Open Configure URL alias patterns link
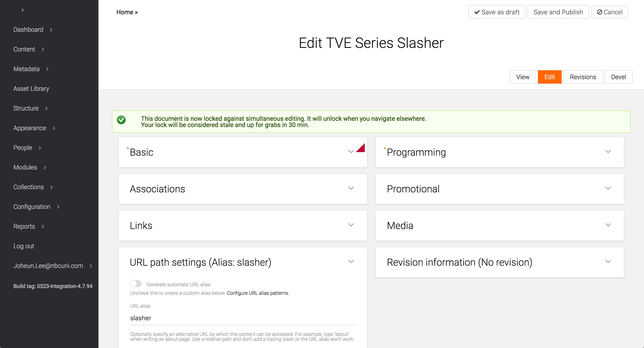Screen dimensions: 644x348 258,293
